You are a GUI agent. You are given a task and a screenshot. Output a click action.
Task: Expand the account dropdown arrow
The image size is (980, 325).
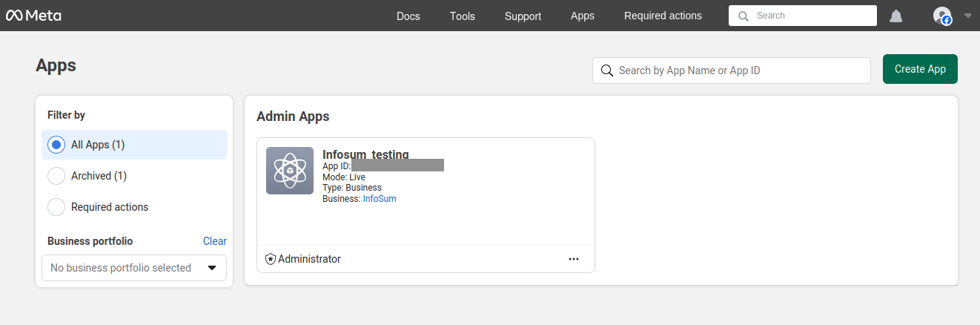tap(967, 16)
